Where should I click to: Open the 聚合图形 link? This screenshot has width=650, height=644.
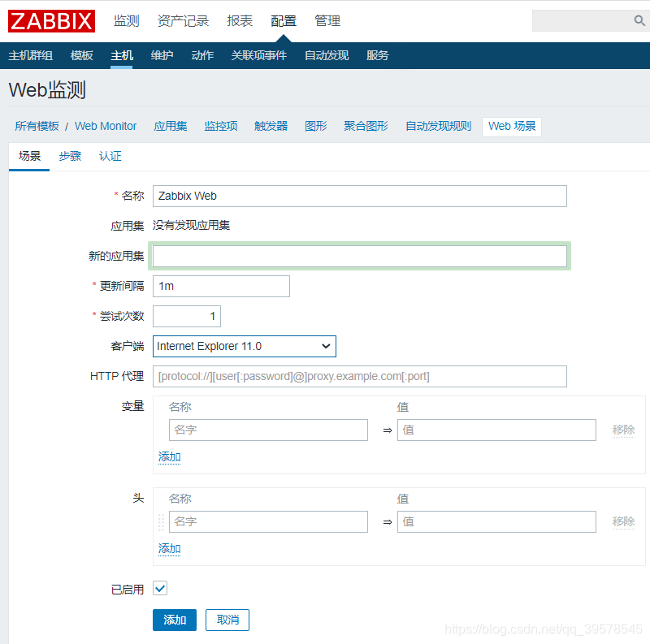(x=366, y=126)
